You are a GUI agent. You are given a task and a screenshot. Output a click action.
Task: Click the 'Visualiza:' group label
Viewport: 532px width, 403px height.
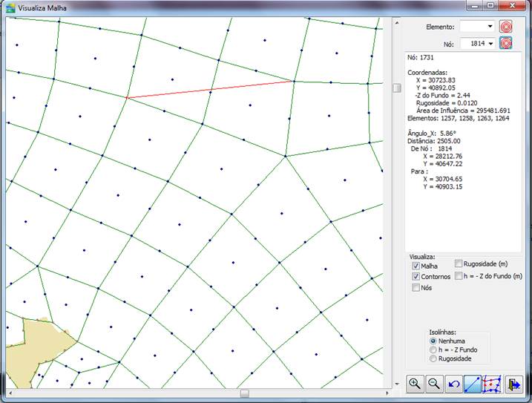click(422, 257)
